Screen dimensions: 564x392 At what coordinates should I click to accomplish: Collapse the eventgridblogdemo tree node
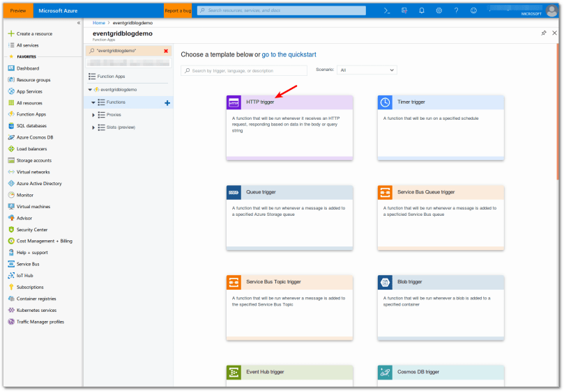(x=89, y=90)
